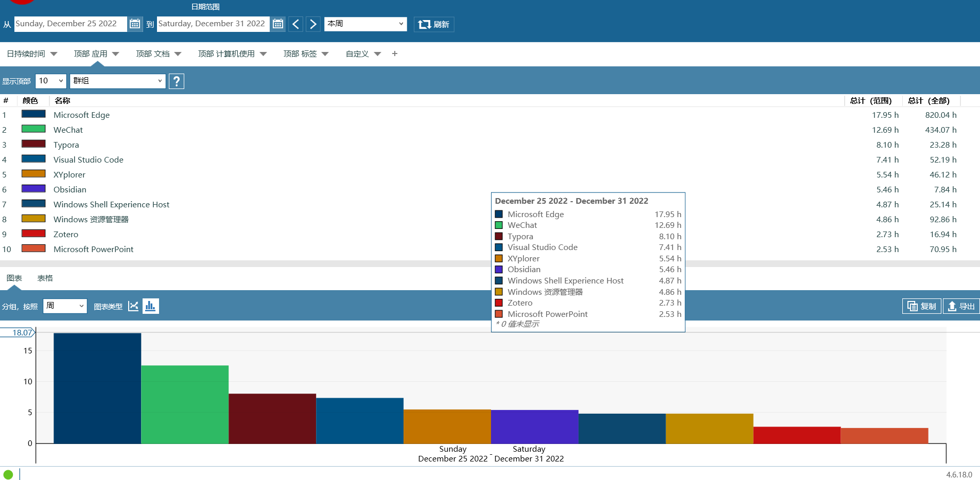Switch chart type to bar chart
The width and height of the screenshot is (980, 480).
[150, 306]
